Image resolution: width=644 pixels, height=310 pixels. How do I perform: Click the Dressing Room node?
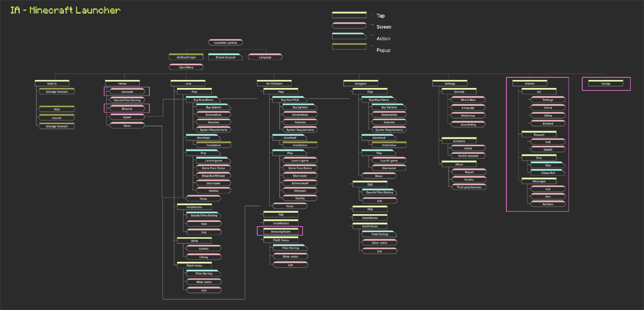281,232
